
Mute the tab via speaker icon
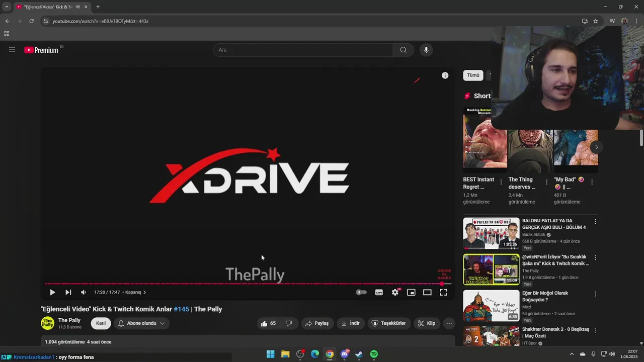click(78, 7)
